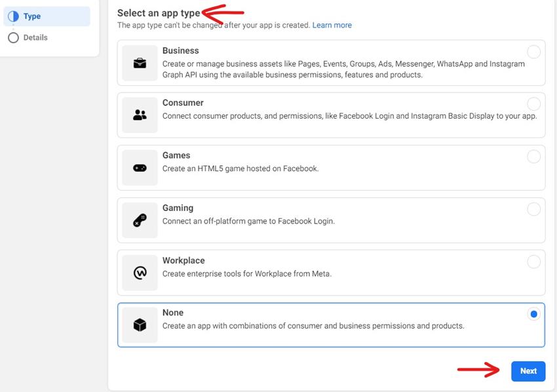Select the Games radio button
Viewport: 557px width, 392px height.
click(x=534, y=155)
